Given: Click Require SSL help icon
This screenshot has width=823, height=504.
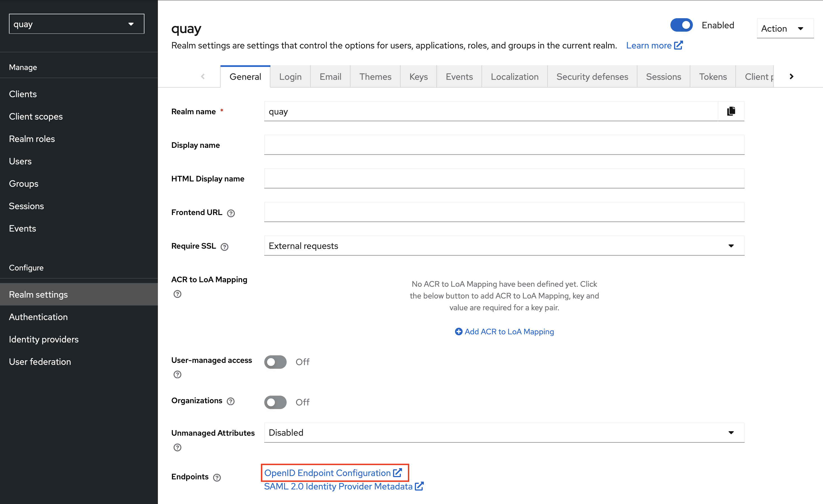Looking at the screenshot, I should (x=225, y=247).
